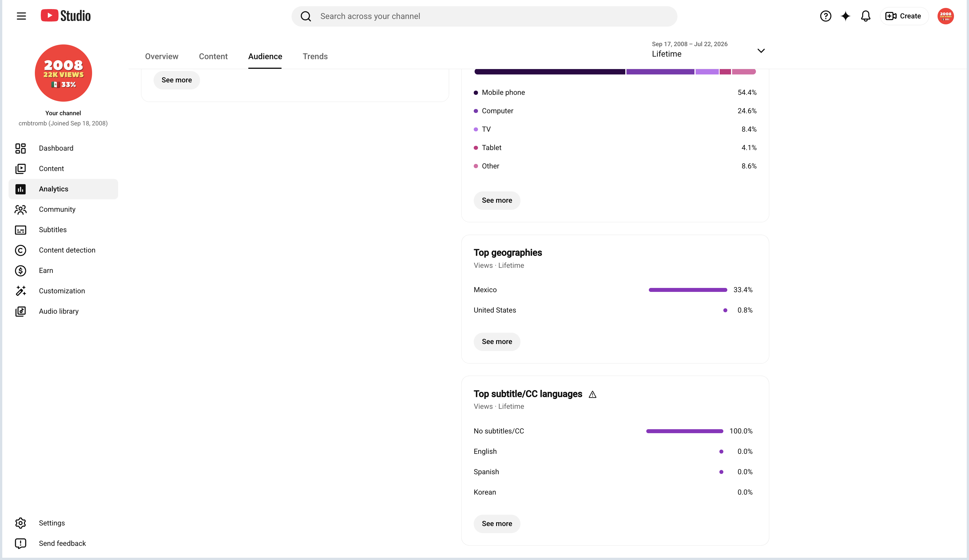Open Dashboard from the sidebar

click(63, 148)
